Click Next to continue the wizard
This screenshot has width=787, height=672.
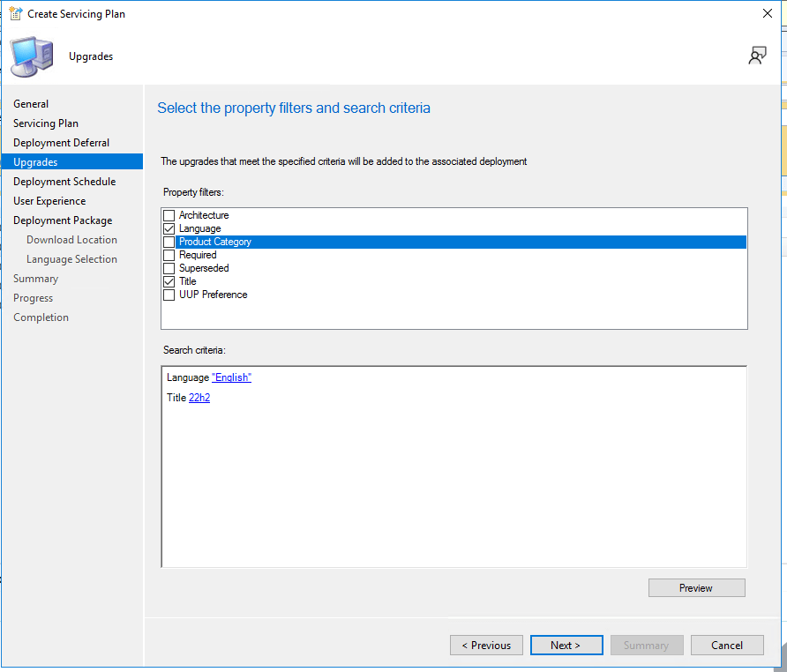coord(566,645)
